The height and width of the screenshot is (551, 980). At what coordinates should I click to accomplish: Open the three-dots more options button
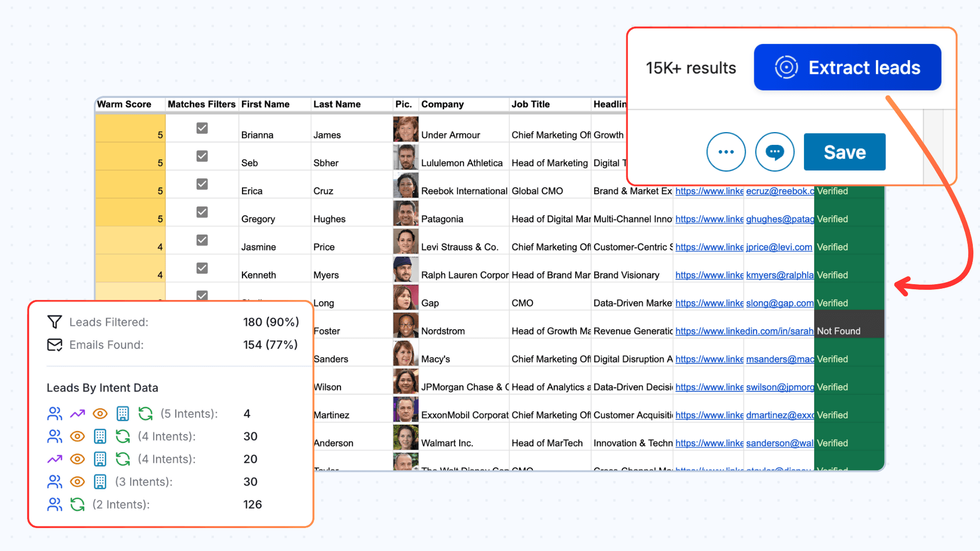coord(726,152)
